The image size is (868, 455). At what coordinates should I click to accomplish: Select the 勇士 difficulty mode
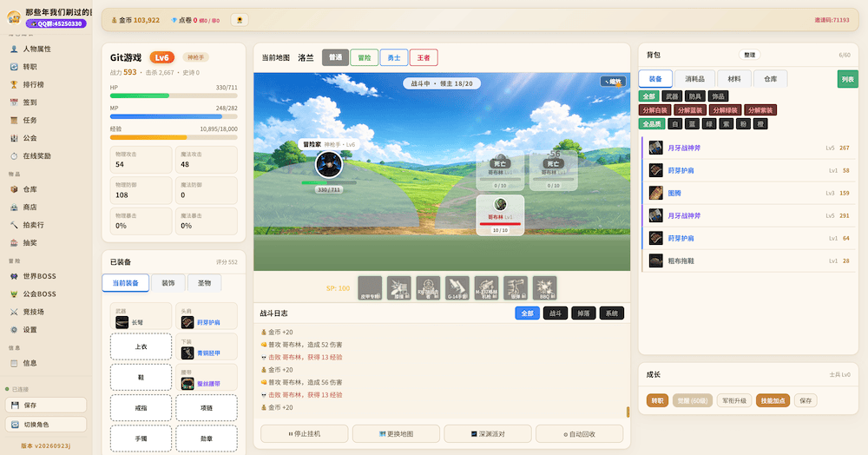coord(394,57)
